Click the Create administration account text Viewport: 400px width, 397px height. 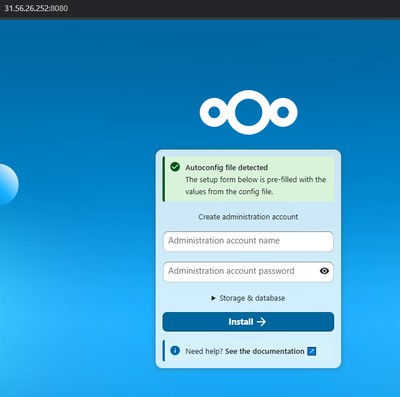pyautogui.click(x=248, y=217)
